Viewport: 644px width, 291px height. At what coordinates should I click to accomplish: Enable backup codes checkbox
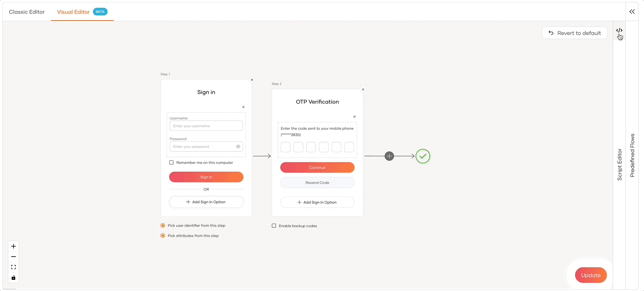pos(274,226)
